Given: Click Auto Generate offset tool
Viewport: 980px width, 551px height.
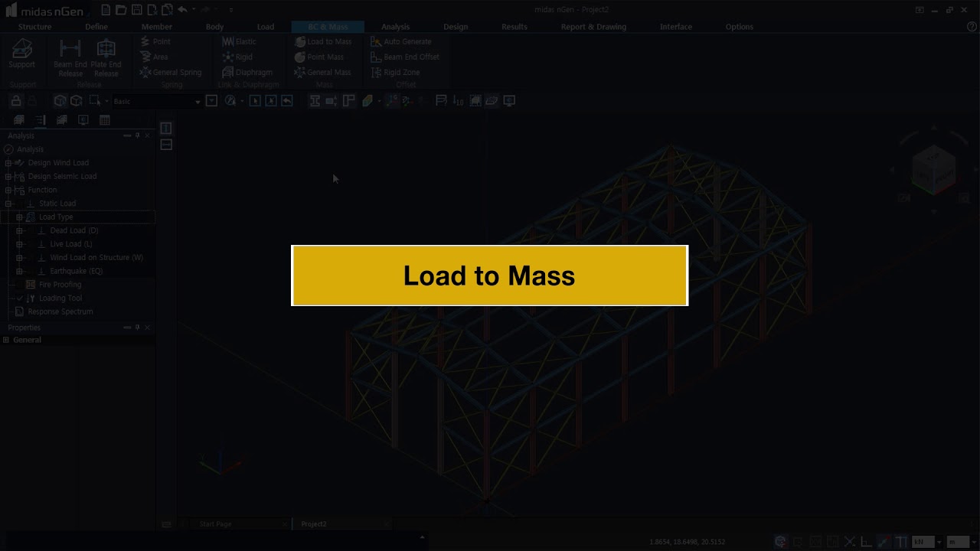Looking at the screenshot, I should pos(400,41).
